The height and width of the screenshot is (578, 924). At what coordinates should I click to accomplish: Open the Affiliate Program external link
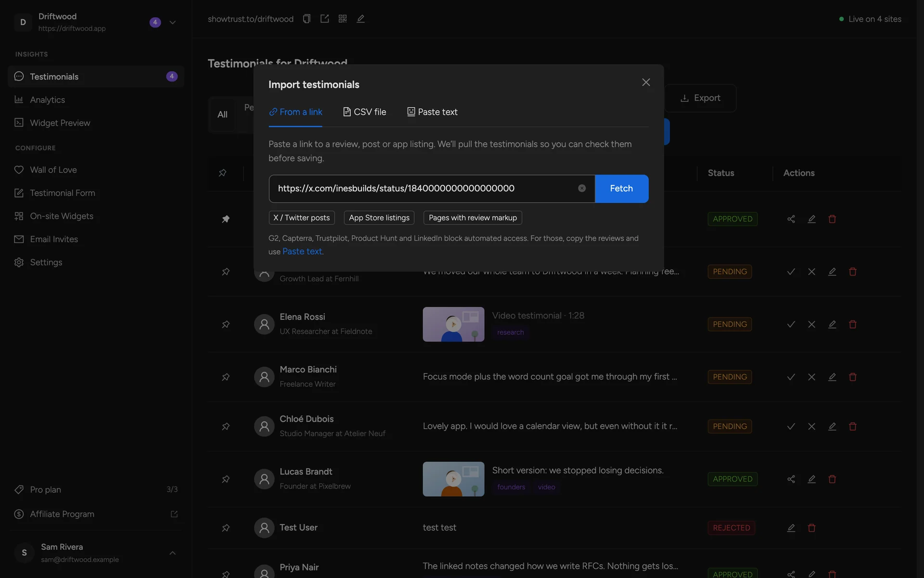click(x=174, y=514)
